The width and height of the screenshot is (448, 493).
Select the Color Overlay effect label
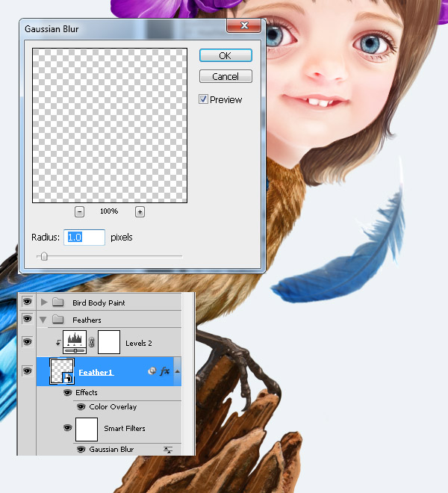coord(113,407)
